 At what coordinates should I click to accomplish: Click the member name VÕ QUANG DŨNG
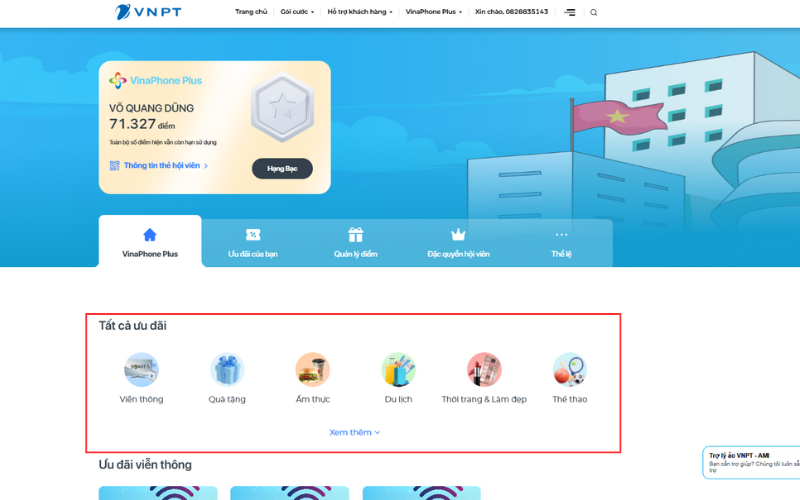152,108
